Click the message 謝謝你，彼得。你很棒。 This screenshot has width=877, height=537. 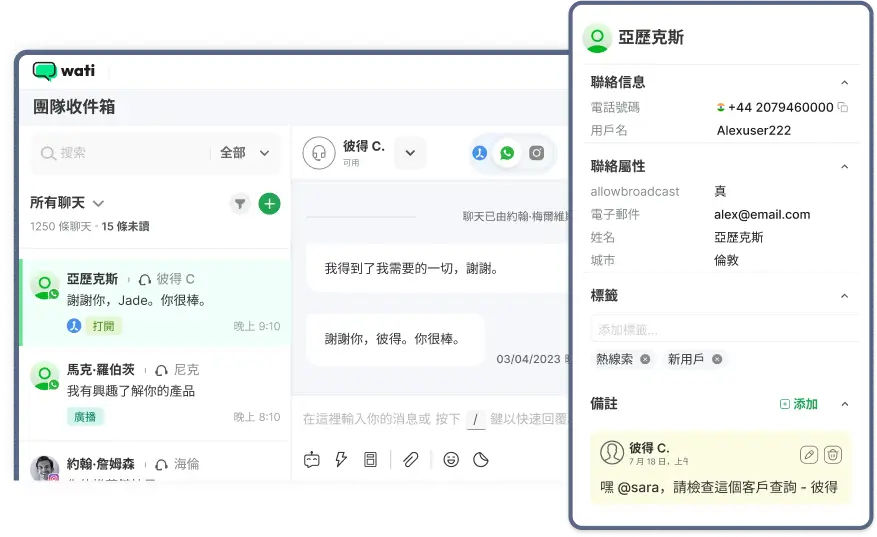pyautogui.click(x=392, y=339)
